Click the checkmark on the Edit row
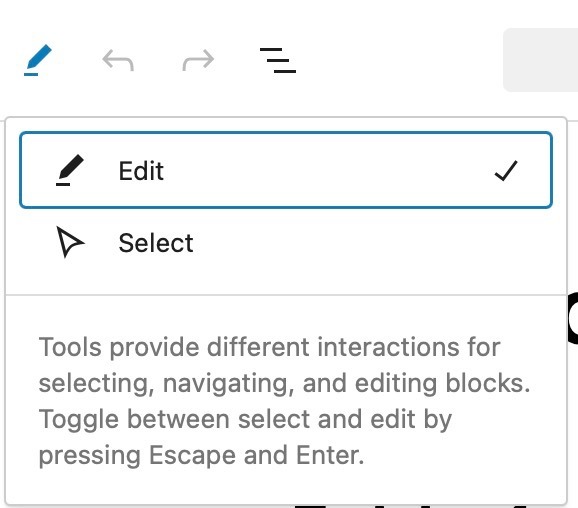 coord(506,171)
